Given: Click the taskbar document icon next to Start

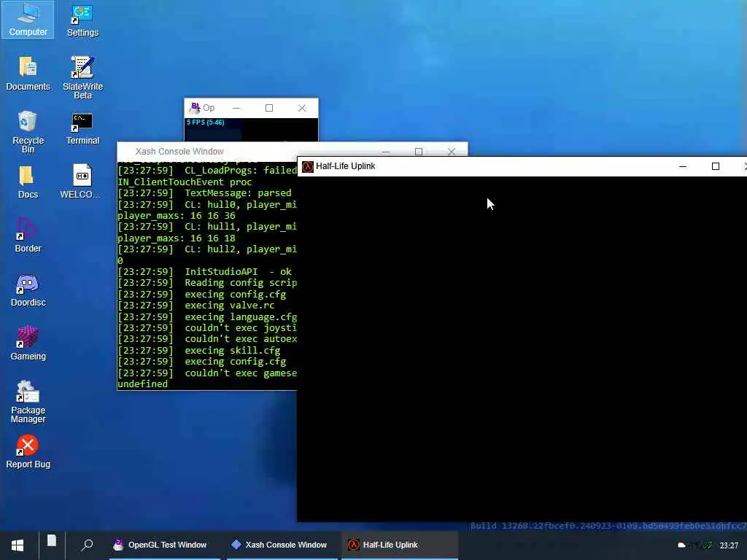Looking at the screenshot, I should click(52, 541).
